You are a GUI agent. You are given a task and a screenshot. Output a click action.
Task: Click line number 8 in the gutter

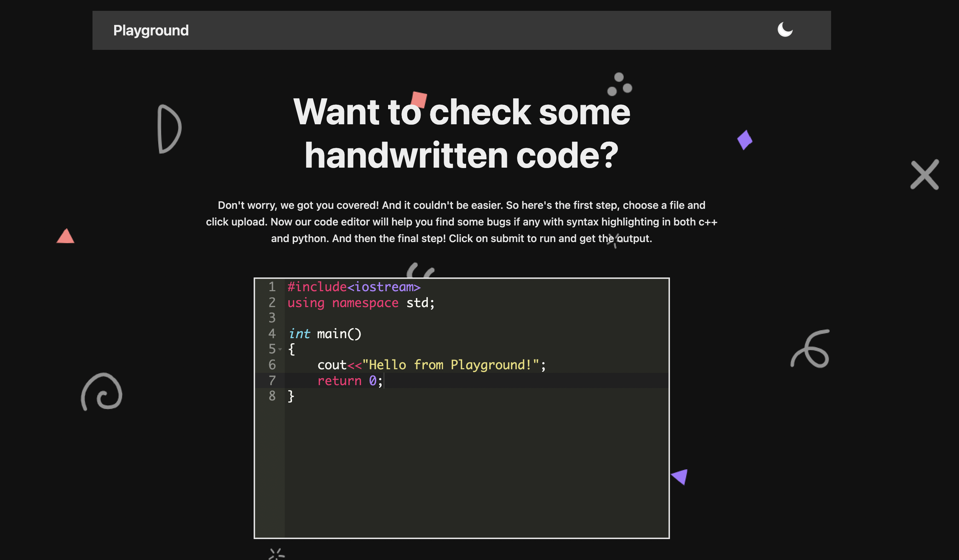272,396
